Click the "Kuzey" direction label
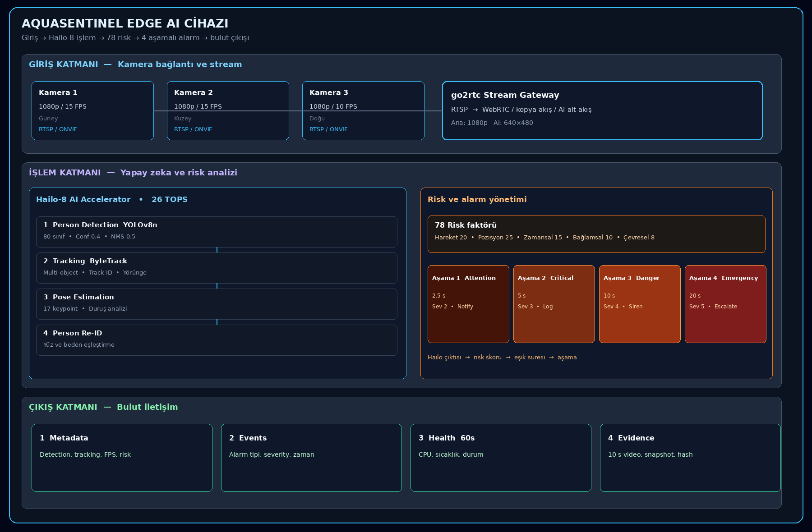Viewport: 812px width, 532px height. click(x=183, y=119)
